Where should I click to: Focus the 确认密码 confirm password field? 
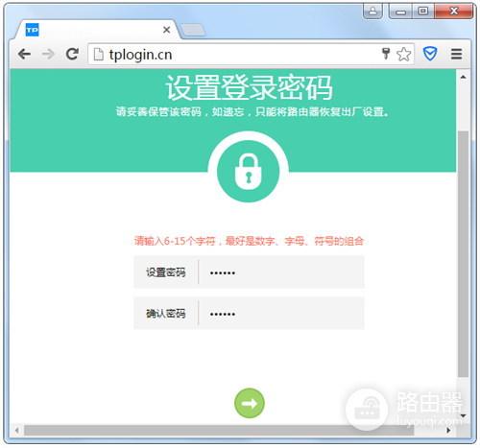tap(249, 313)
